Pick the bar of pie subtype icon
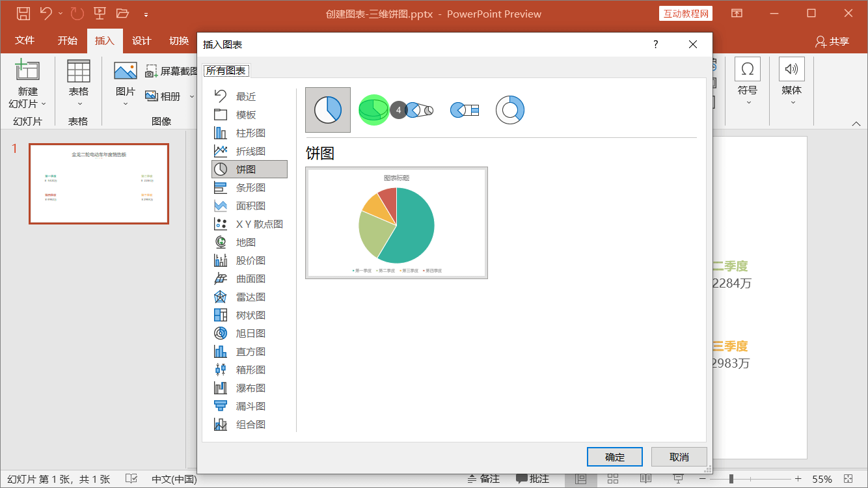 464,110
